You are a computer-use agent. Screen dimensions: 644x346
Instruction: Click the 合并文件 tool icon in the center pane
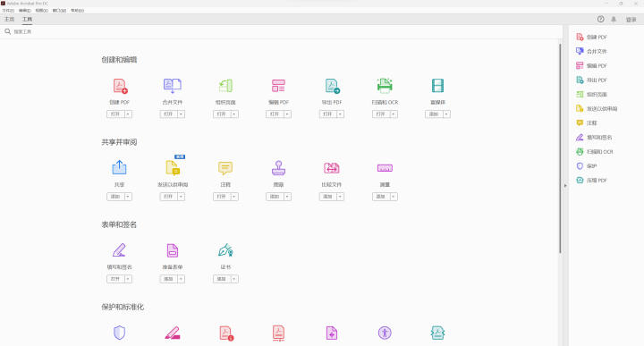coord(173,86)
